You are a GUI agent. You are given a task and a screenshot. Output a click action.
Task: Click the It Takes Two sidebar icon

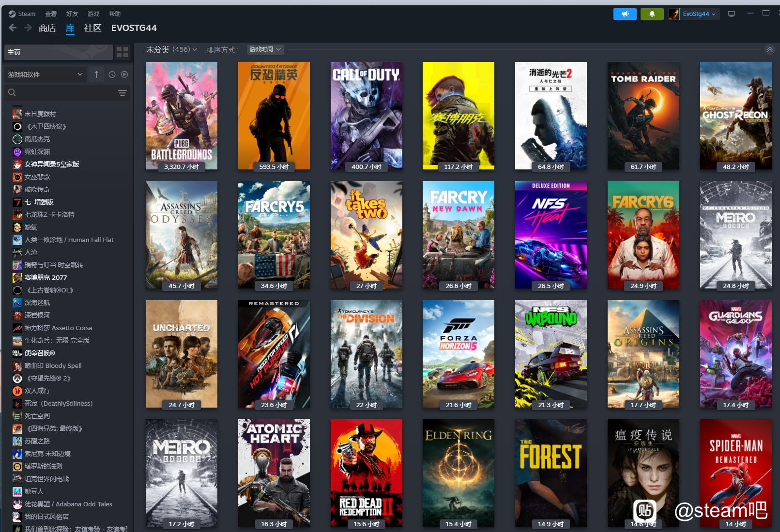coord(17,391)
